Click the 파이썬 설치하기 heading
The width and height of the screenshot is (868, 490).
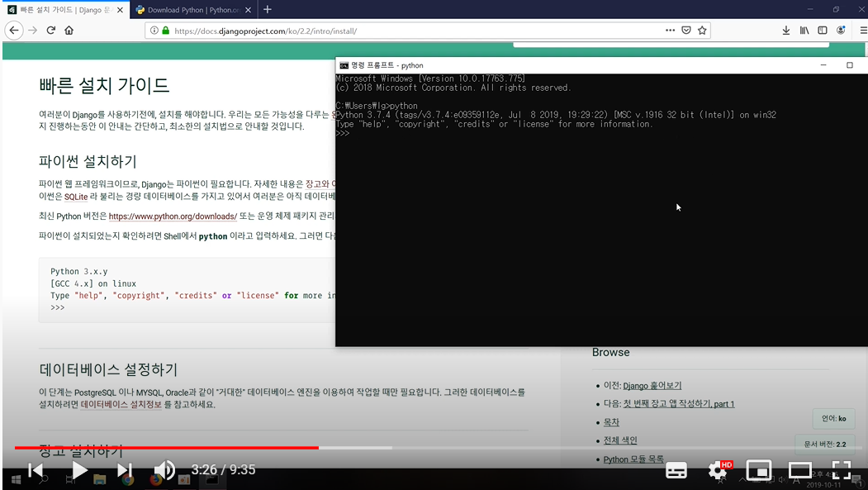pyautogui.click(x=88, y=162)
